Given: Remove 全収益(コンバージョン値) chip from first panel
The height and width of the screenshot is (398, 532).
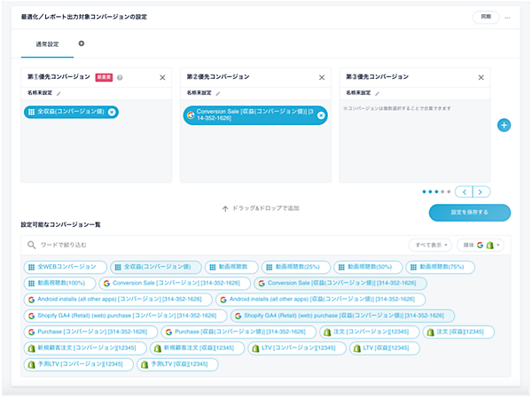Looking at the screenshot, I should click(112, 112).
